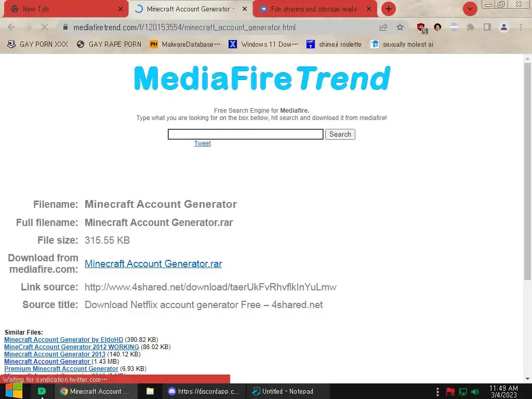Click the scrollbar down arrow
The height and width of the screenshot is (399, 532).
pos(527,379)
